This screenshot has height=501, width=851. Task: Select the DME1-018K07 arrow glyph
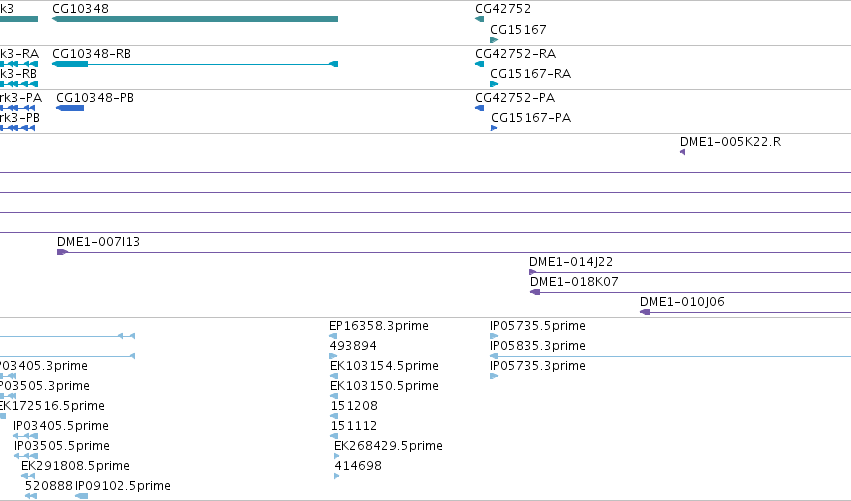point(535,292)
